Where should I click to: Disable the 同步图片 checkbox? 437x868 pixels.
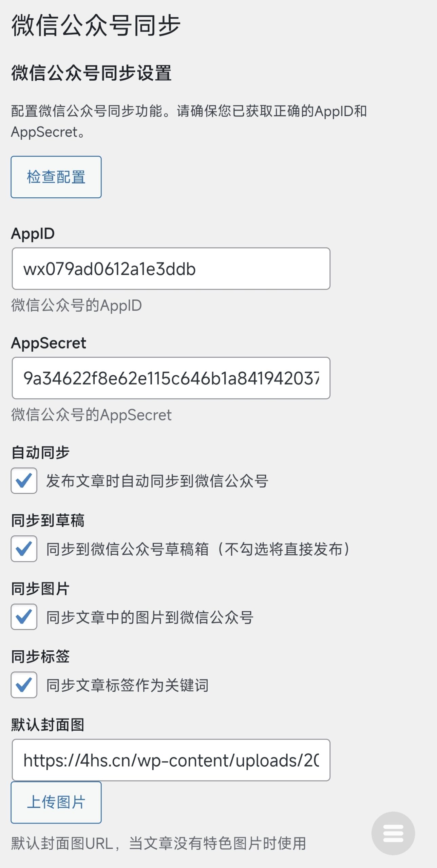[24, 617]
